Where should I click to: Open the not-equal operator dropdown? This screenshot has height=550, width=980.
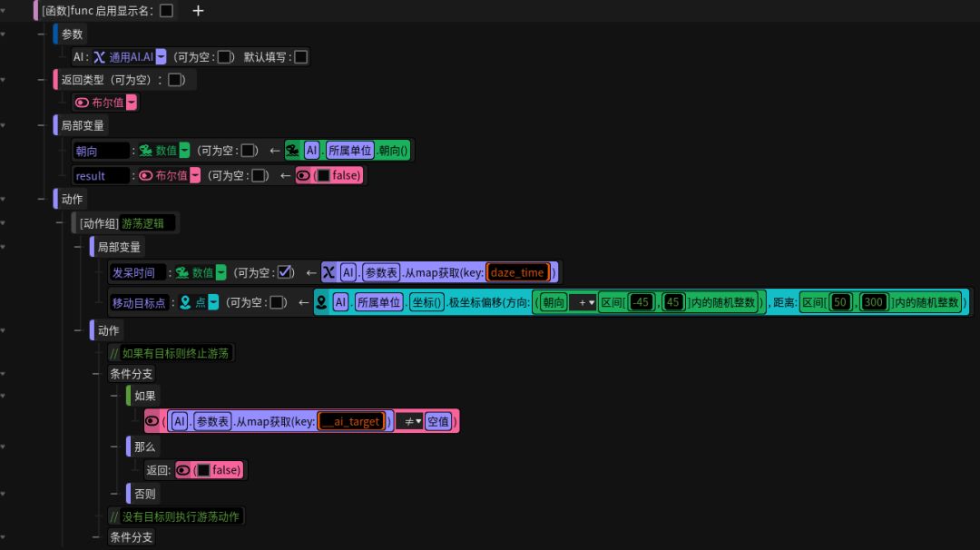click(410, 421)
